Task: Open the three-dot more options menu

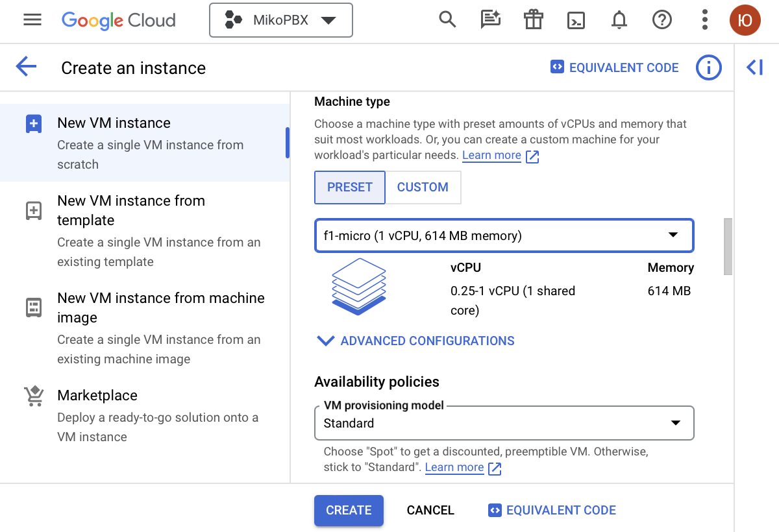Action: pos(704,20)
